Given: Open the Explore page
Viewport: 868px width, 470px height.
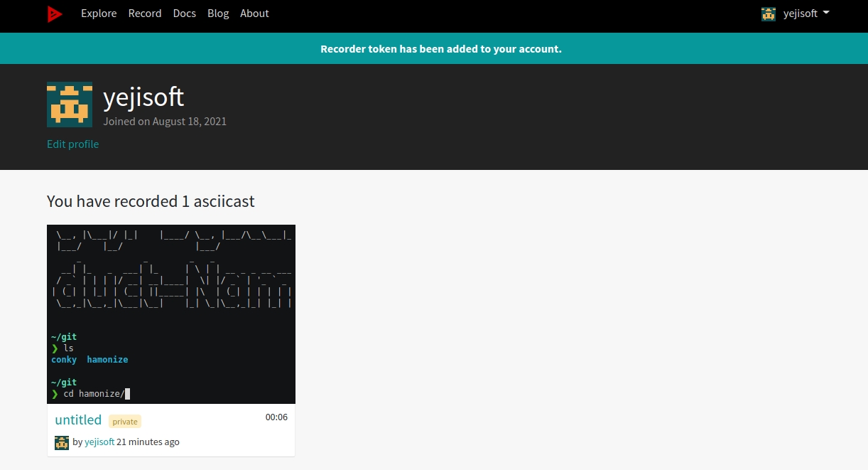Looking at the screenshot, I should [x=99, y=14].
